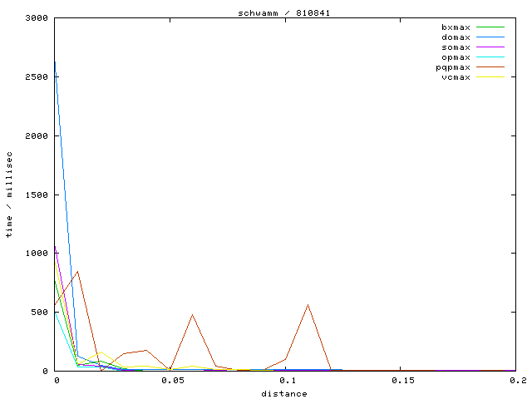Select the vcmax legend entry
The width and height of the screenshot is (532, 399).
(x=456, y=77)
